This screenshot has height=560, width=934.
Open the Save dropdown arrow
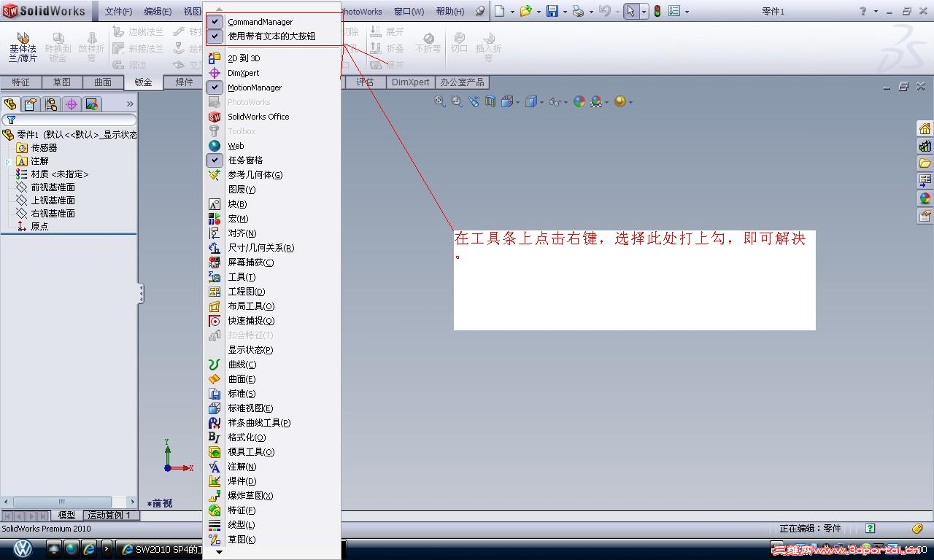pos(565,12)
